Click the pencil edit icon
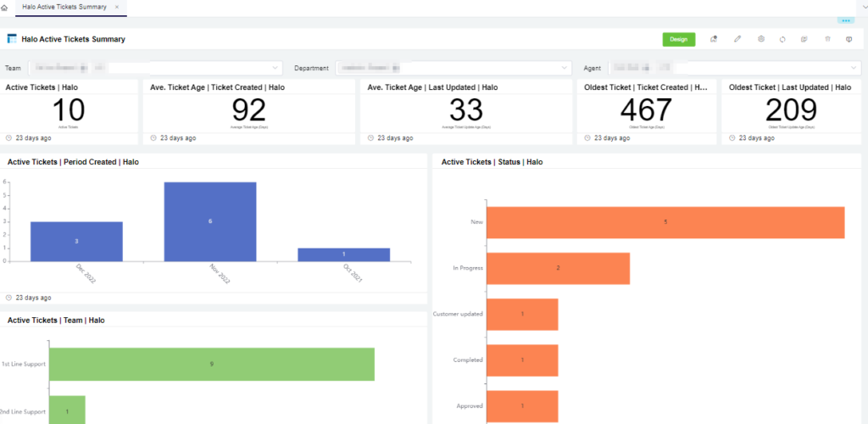The height and width of the screenshot is (424, 868). tap(737, 39)
